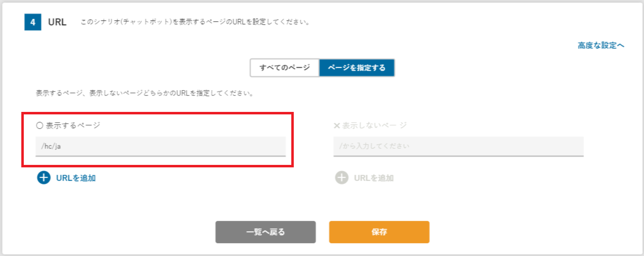644x256 pixels.
Task: Click the orange 保存 button
Action: pyautogui.click(x=379, y=232)
